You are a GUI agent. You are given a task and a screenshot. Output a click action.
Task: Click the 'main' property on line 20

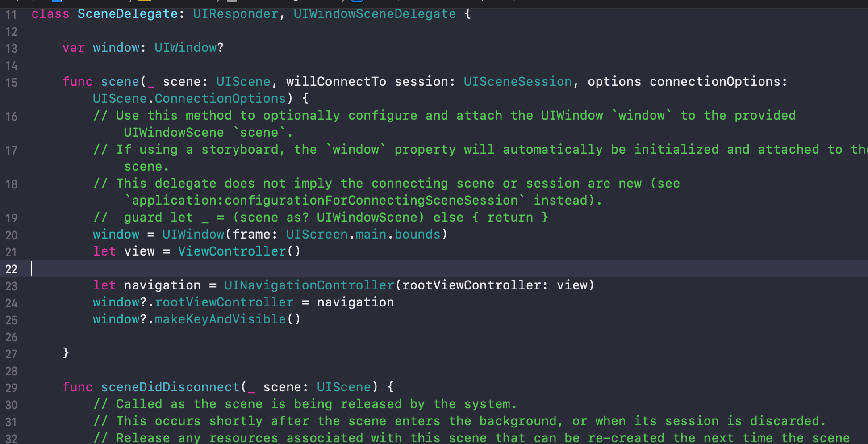pyautogui.click(x=371, y=235)
